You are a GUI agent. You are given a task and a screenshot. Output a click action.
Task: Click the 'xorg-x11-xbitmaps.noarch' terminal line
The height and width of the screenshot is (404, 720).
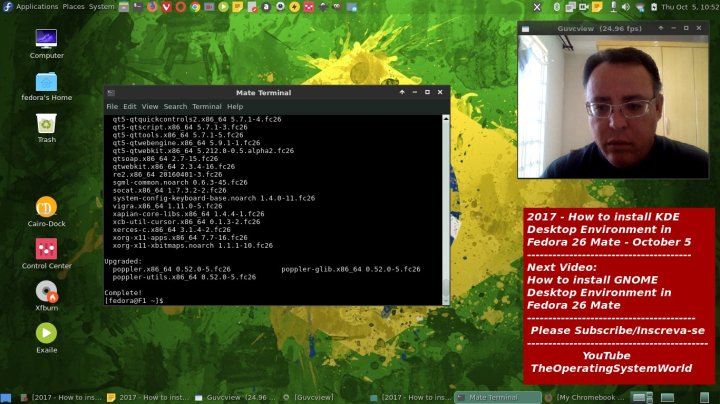(192, 246)
